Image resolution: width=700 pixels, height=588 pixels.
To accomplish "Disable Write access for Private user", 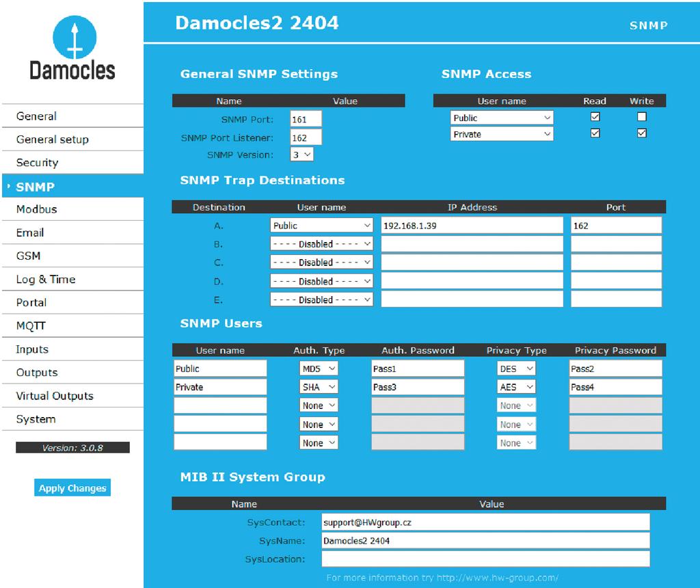I will pyautogui.click(x=642, y=133).
